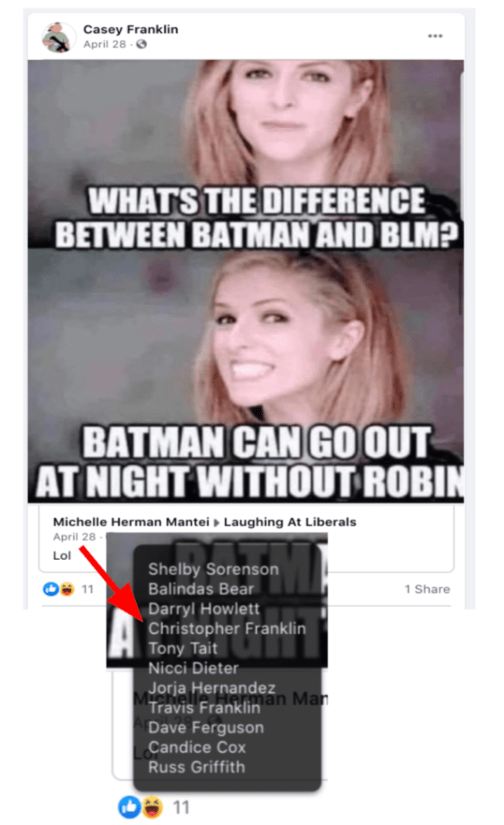Screen dimensions: 504x825
Task: Open the Batman meme image
Action: (x=246, y=281)
